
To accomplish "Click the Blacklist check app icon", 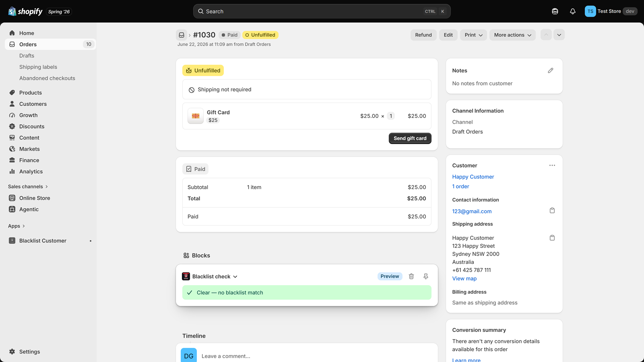I will pos(186,276).
